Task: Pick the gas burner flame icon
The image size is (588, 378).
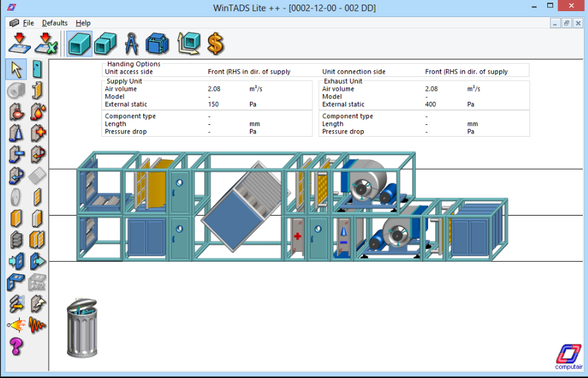Action: coord(16,325)
